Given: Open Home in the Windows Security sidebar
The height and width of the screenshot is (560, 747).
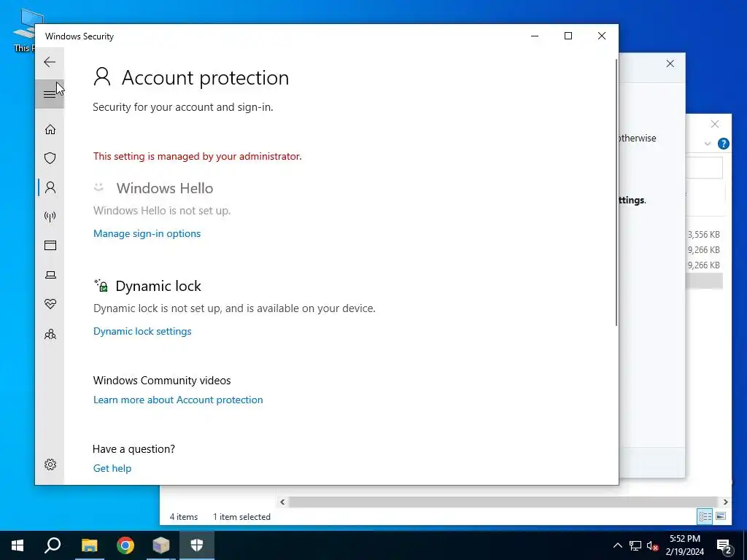Looking at the screenshot, I should coord(50,130).
